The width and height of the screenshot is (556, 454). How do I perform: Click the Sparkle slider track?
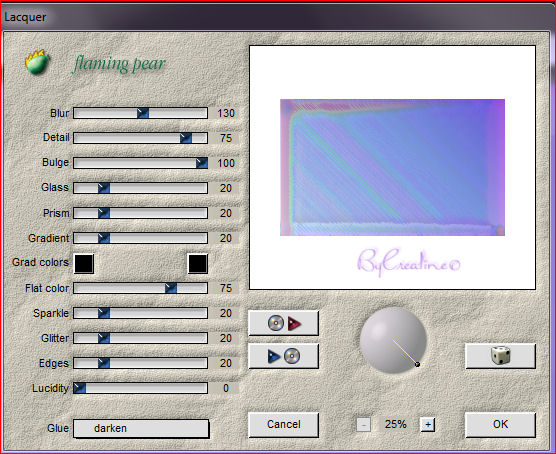[140, 313]
